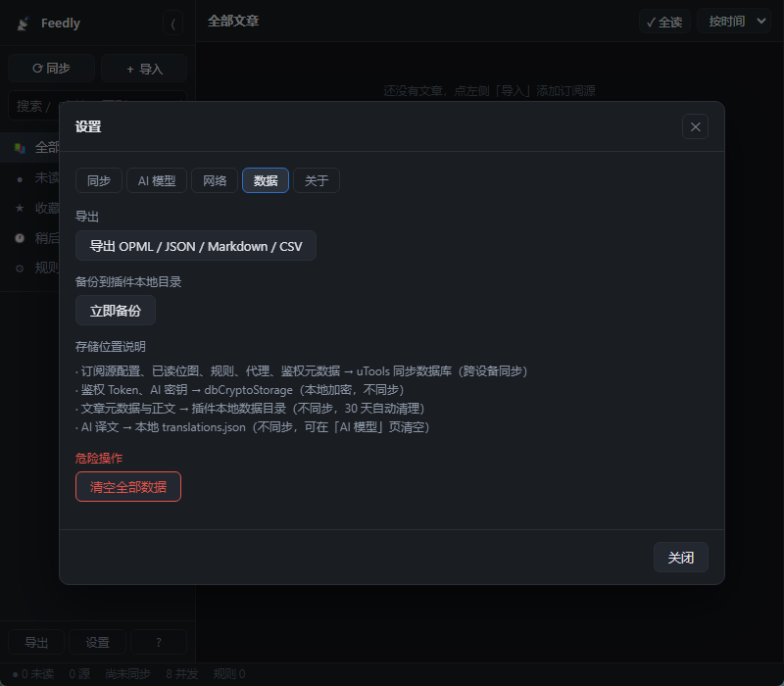
Task: Collapse the sidebar with the chevron button
Action: [x=173, y=24]
